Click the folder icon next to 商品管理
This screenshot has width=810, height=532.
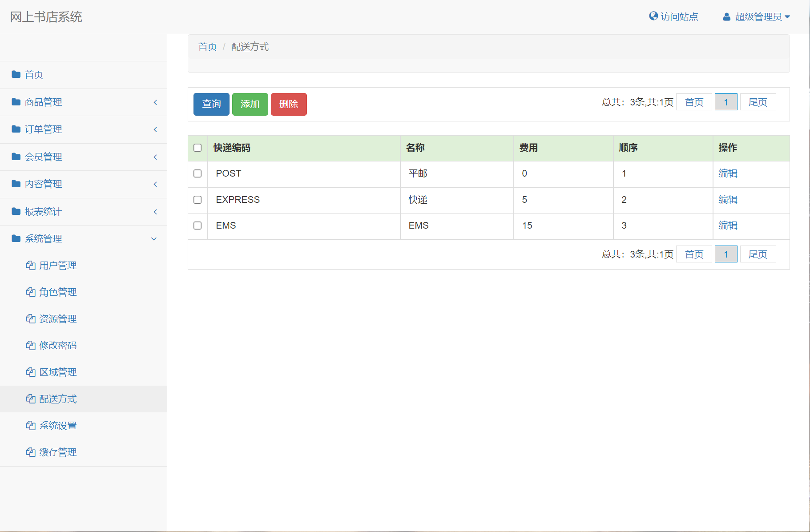click(16, 102)
